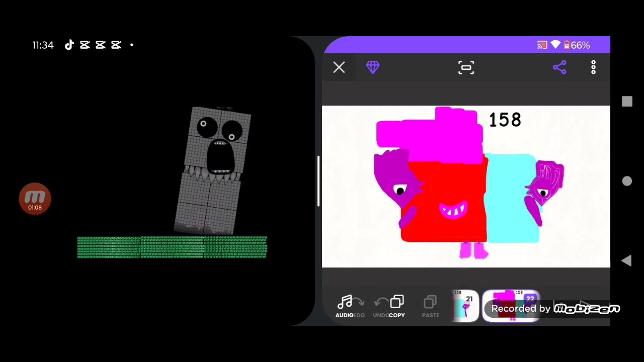Screen dimensions: 644x362
Task: Open TikTok notification icon in status bar
Action: click(x=69, y=45)
